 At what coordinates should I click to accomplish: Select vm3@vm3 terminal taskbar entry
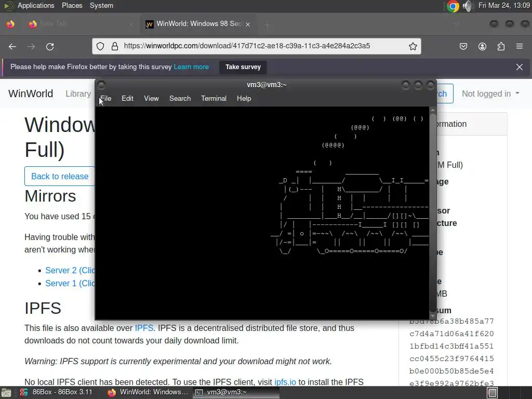[236, 392]
